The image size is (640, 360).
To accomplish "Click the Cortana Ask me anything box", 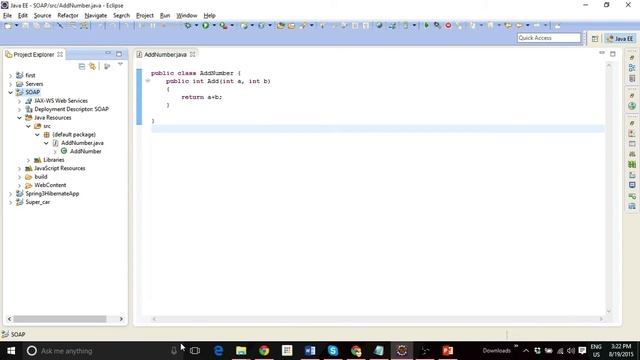I will pyautogui.click(x=102, y=351).
